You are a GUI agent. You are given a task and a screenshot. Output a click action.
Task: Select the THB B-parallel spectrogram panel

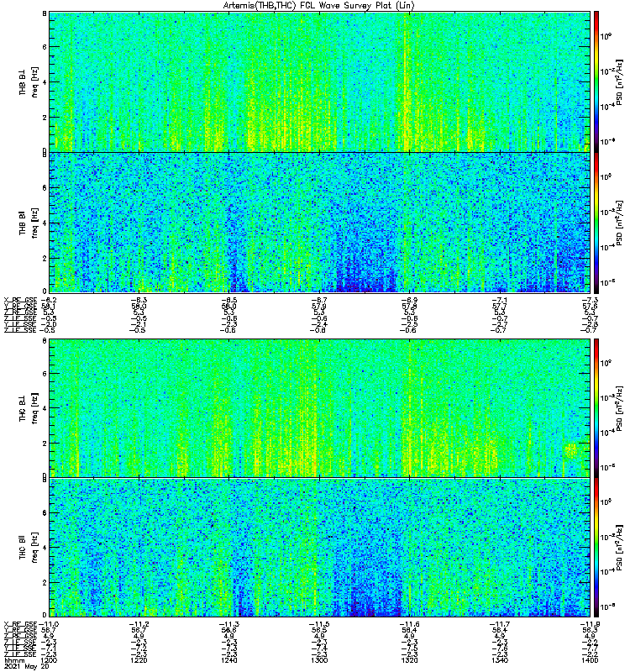[319, 223]
